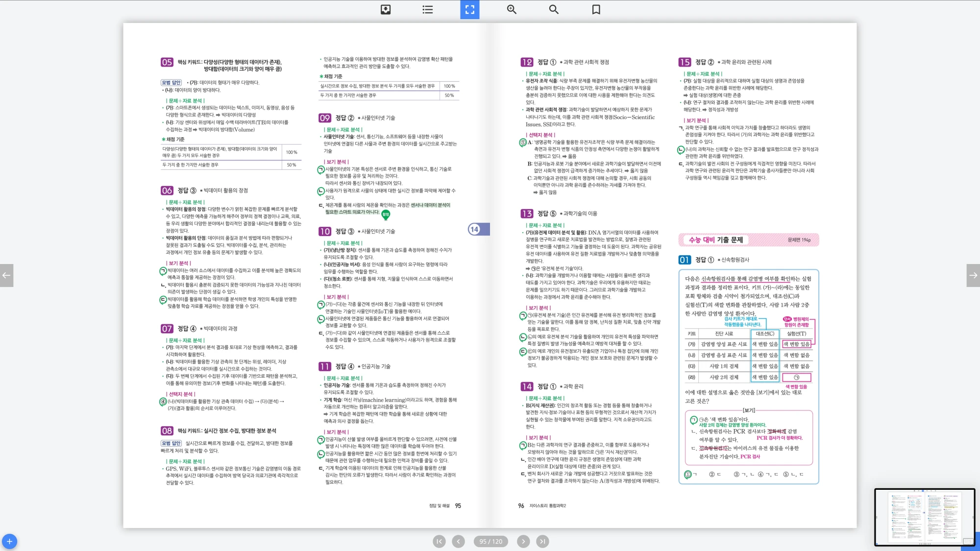Viewport: 980px width, 551px height.
Task: Click the green marker after highlighted text
Action: (x=386, y=214)
